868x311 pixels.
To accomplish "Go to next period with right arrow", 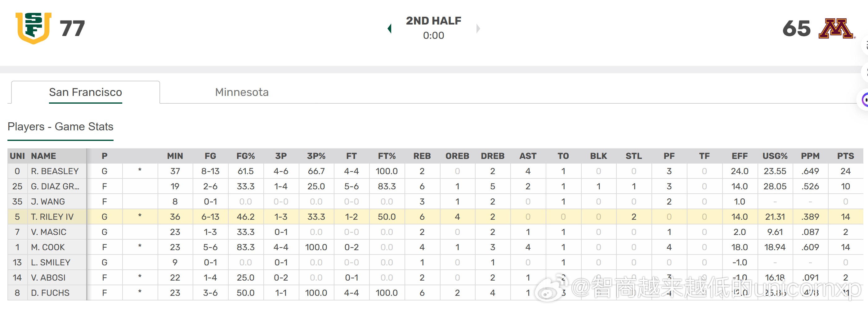I will 478,28.
